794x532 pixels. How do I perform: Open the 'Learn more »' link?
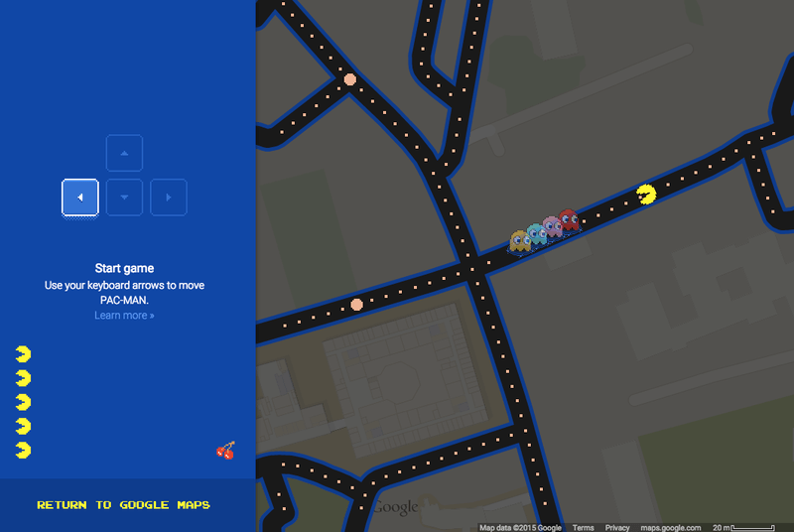point(124,316)
